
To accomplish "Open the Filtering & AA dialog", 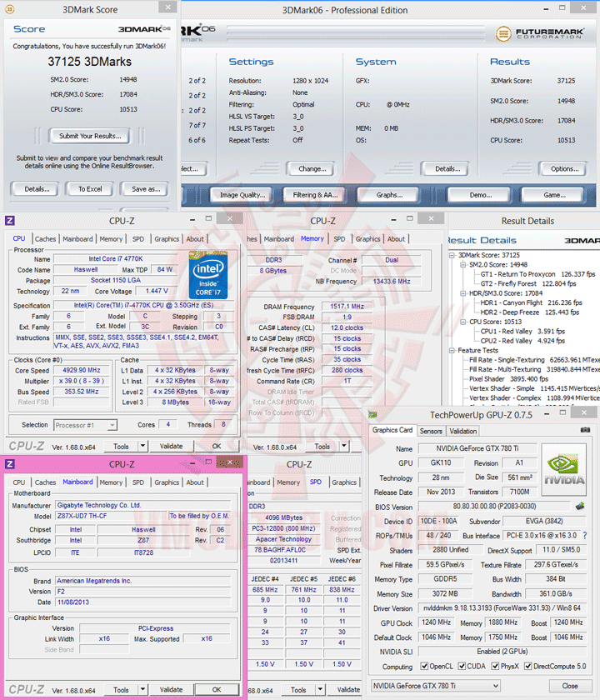I will [x=315, y=195].
